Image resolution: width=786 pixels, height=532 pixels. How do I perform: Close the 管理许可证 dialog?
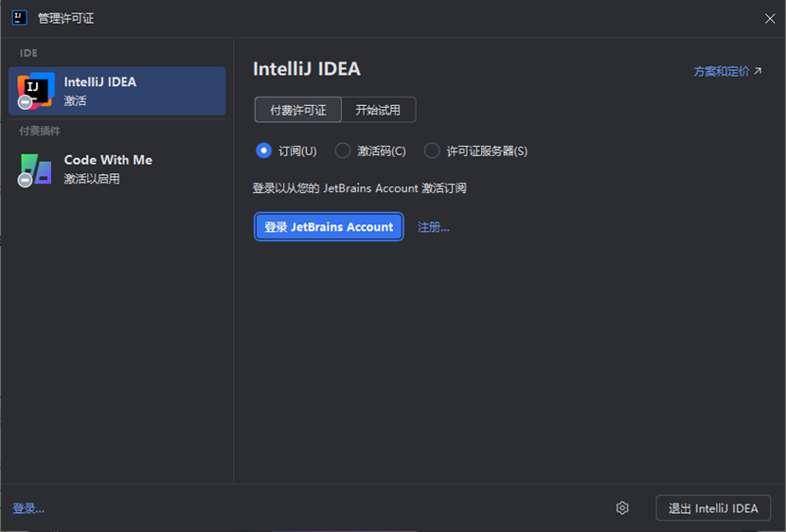770,19
